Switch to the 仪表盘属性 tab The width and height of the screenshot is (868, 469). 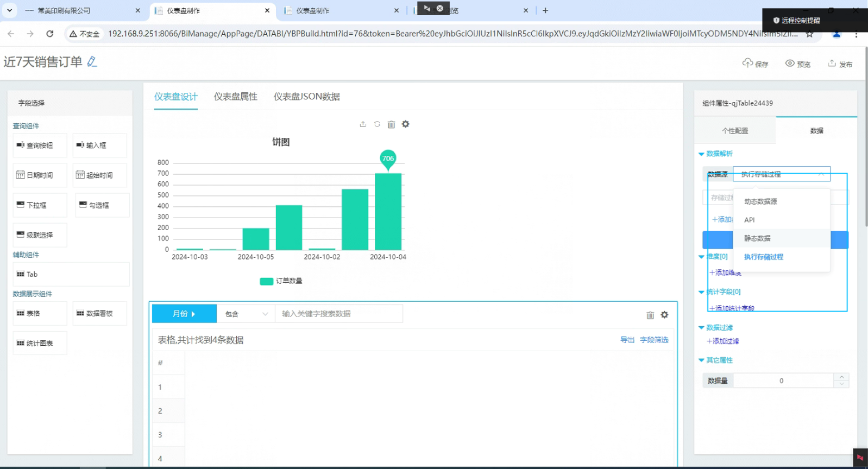[236, 97]
